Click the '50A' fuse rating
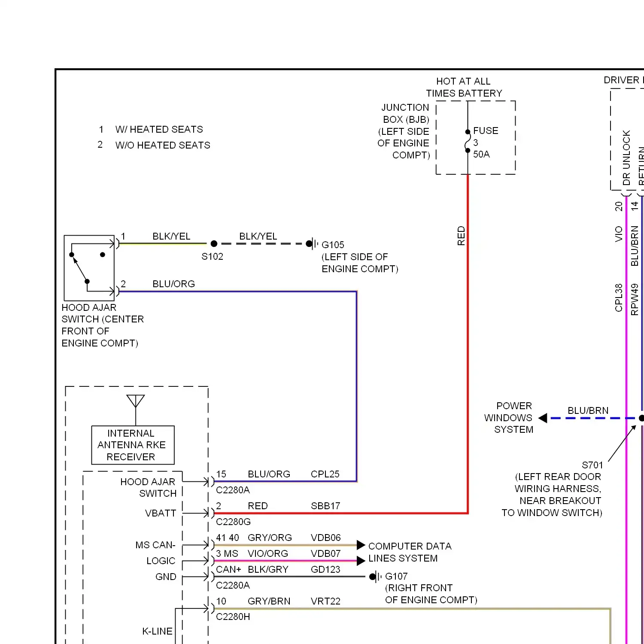 [x=481, y=154]
